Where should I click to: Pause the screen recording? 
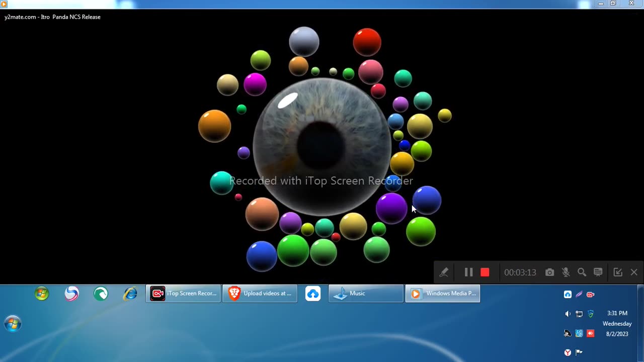click(x=468, y=272)
